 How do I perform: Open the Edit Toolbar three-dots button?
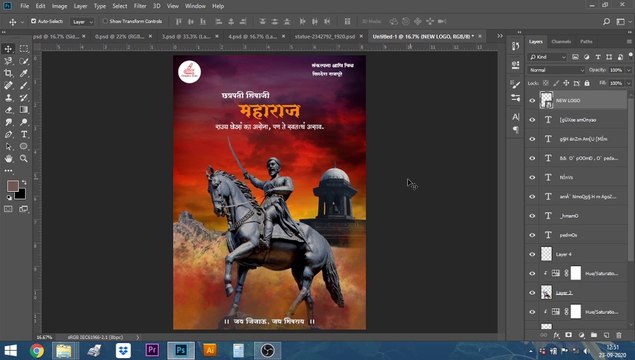click(x=8, y=170)
